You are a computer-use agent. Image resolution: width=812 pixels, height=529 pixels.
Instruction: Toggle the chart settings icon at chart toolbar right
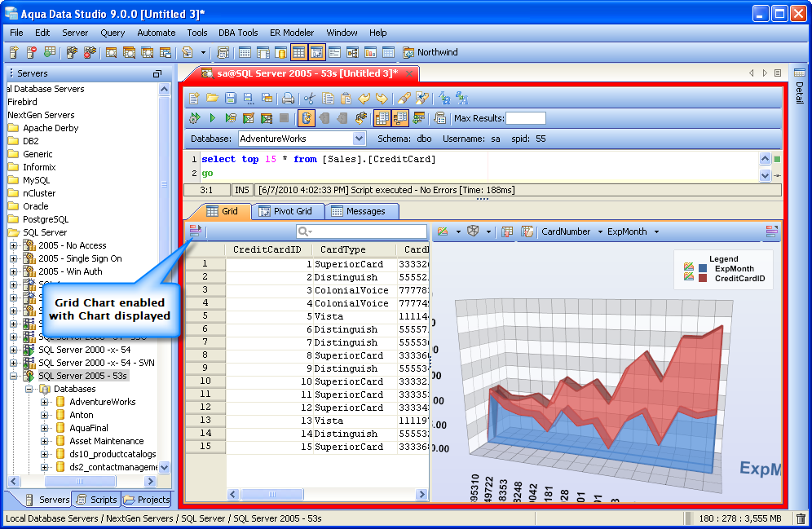tap(771, 231)
